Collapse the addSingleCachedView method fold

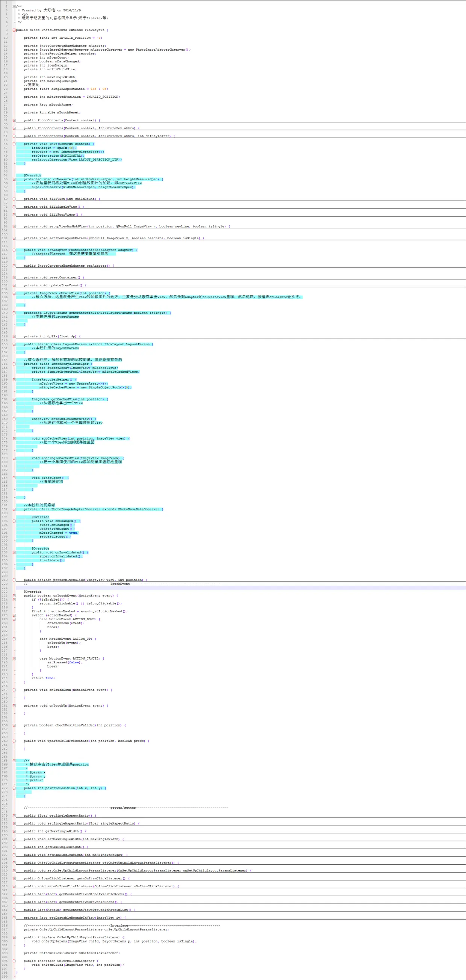click(14, 458)
